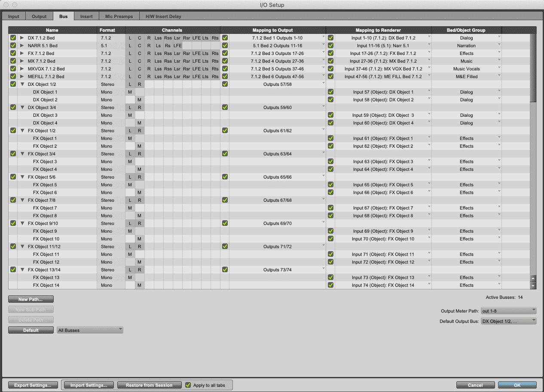Viewport: 544px width, 392px height.
Task: Click the scroll down arrow of the bus list
Action: click(x=533, y=286)
